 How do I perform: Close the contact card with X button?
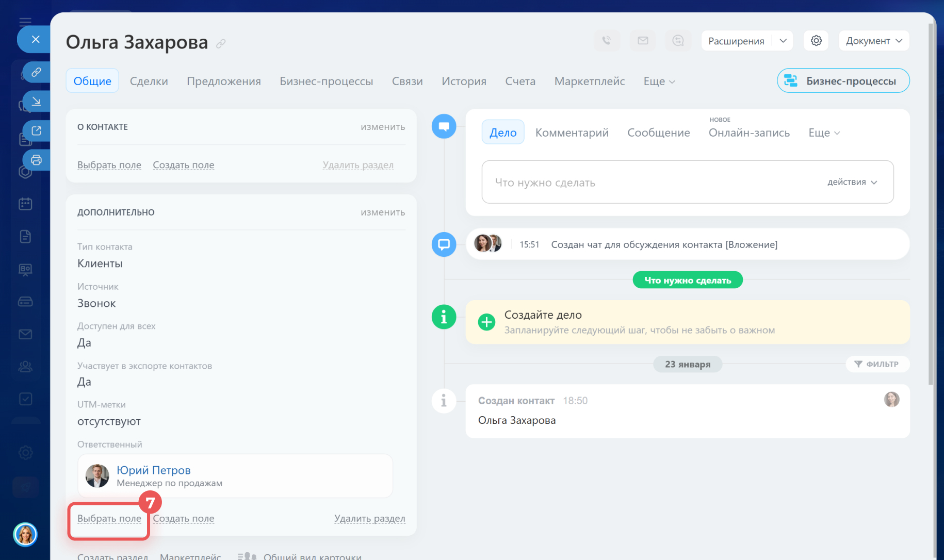[36, 39]
